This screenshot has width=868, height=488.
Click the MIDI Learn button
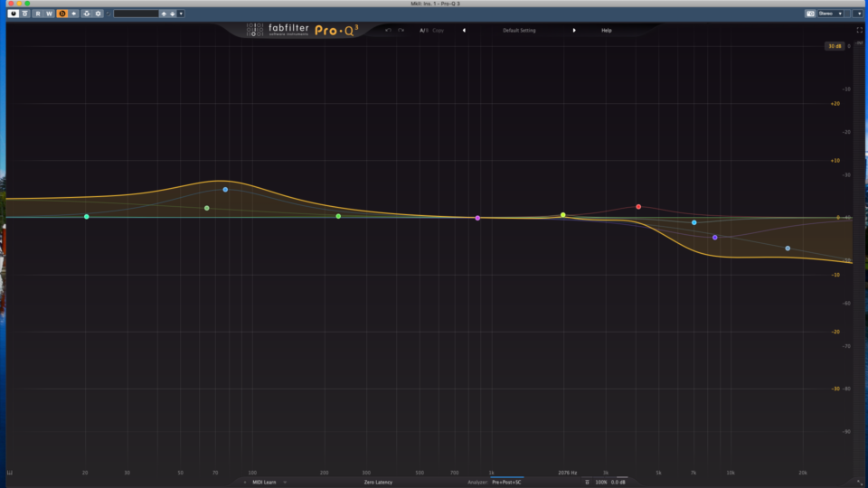click(x=263, y=483)
